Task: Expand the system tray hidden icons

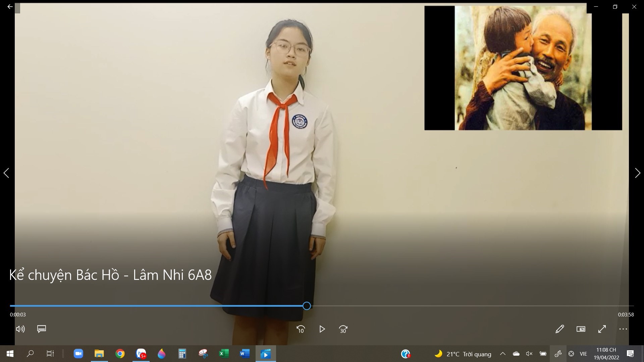Action: tap(502, 354)
